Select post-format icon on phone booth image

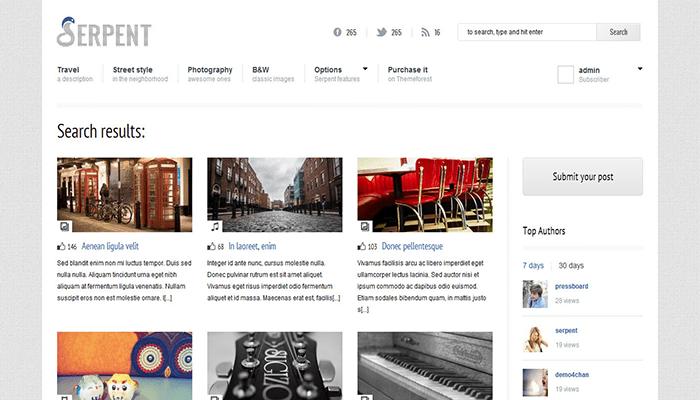(x=64, y=226)
